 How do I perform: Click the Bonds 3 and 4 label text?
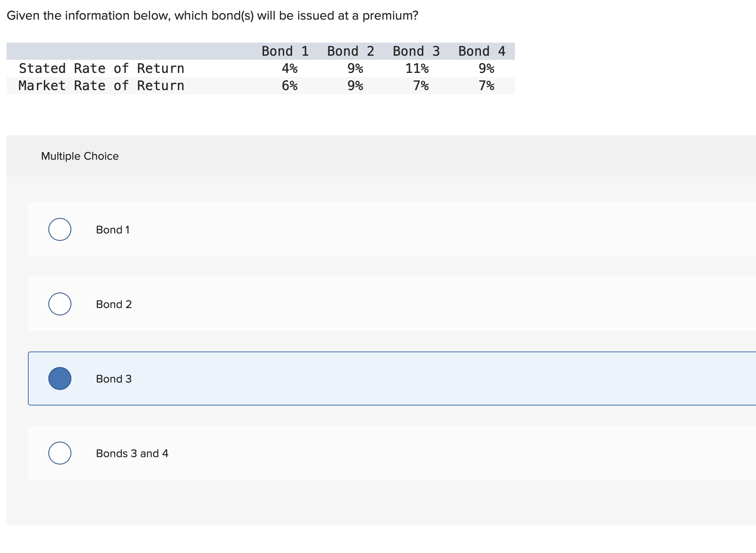point(132,453)
